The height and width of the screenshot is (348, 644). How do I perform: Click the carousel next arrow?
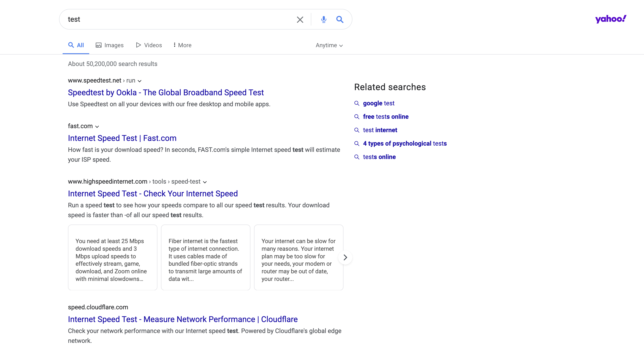click(345, 257)
